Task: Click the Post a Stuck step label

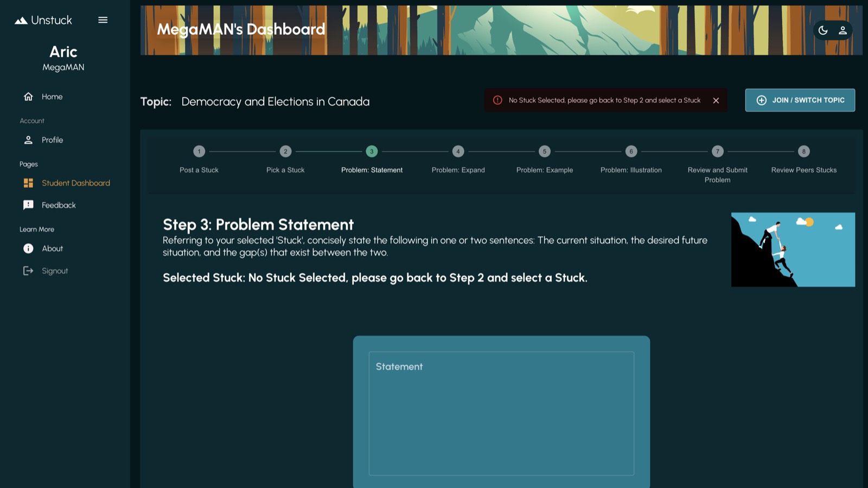Action: [199, 170]
